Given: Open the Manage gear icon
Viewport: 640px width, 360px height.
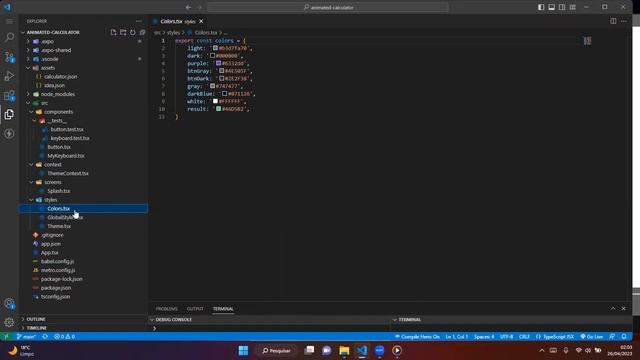Looking at the screenshot, I should pyautogui.click(x=9, y=322).
